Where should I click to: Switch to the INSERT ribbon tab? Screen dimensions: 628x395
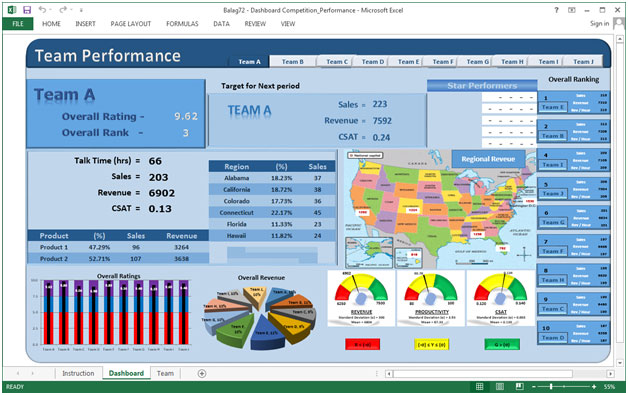click(x=85, y=24)
